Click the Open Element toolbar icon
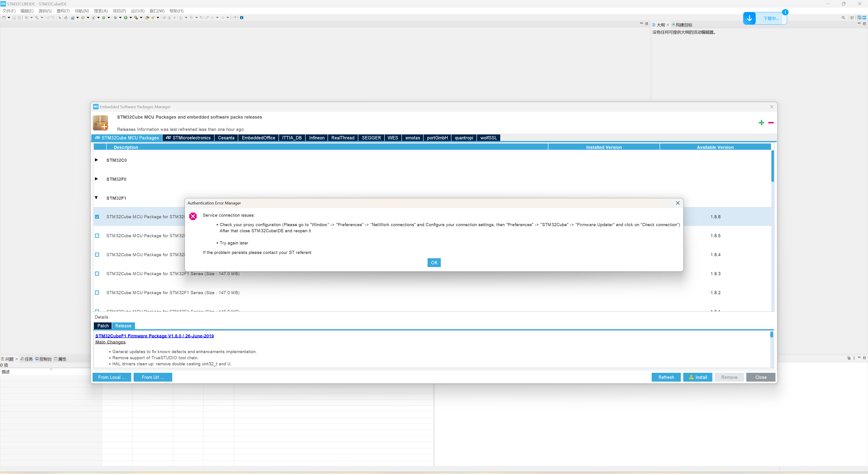The width and height of the screenshot is (868, 474). coord(60,18)
